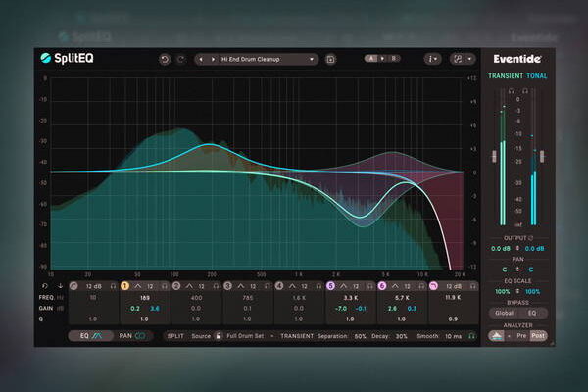Click the Transient meter headphone icon
Image resolution: width=588 pixels, height=392 pixels.
[x=508, y=90]
